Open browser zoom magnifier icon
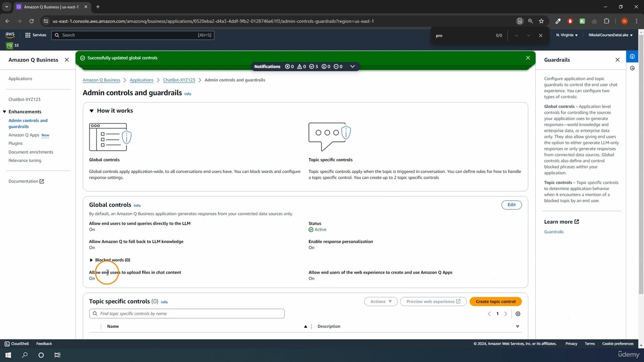 530,21
